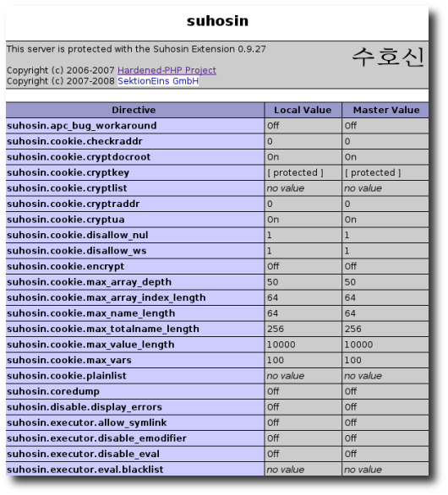Select the suhosin.cookie.encrypt directive
448x495 pixels.
click(x=65, y=266)
